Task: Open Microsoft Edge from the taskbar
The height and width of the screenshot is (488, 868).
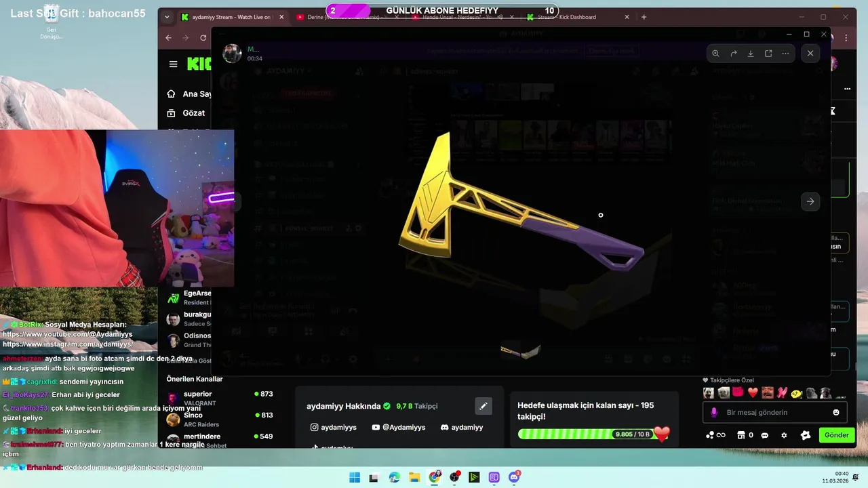Action: point(395,477)
